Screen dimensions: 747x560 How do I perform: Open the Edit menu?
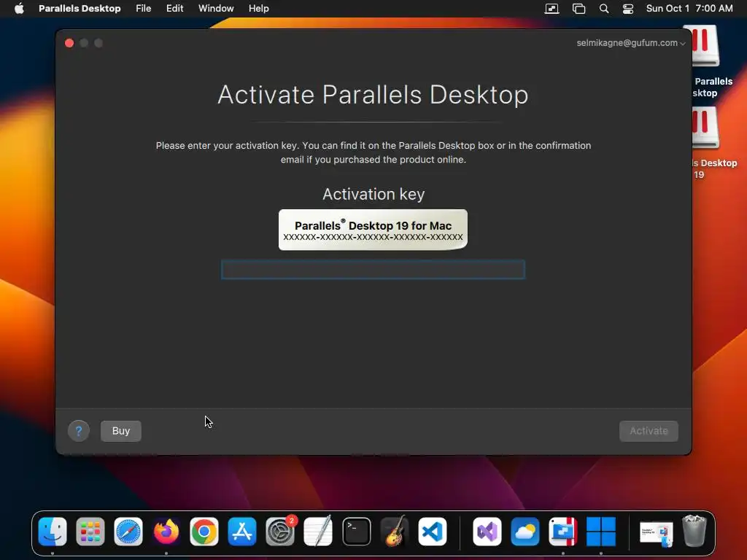pyautogui.click(x=174, y=9)
